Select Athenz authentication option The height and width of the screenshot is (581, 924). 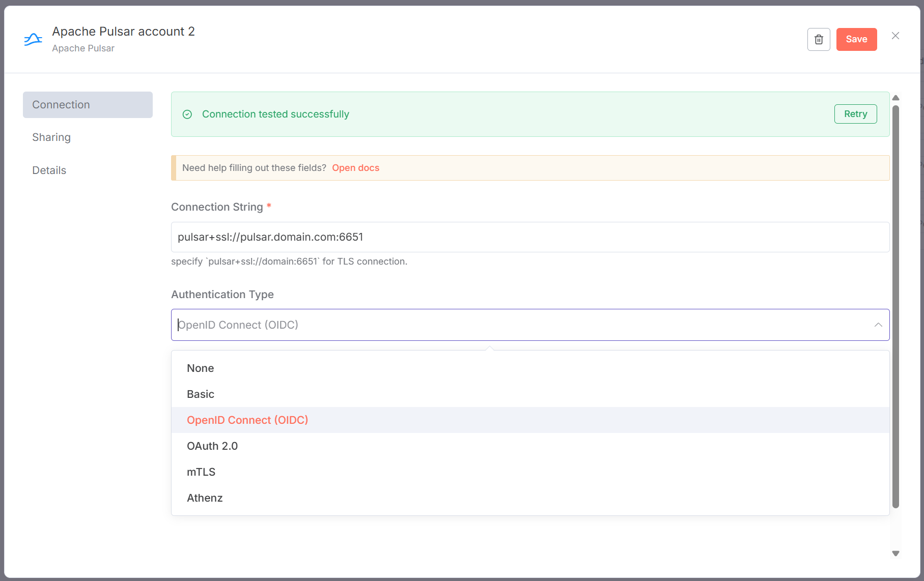[x=530, y=498]
